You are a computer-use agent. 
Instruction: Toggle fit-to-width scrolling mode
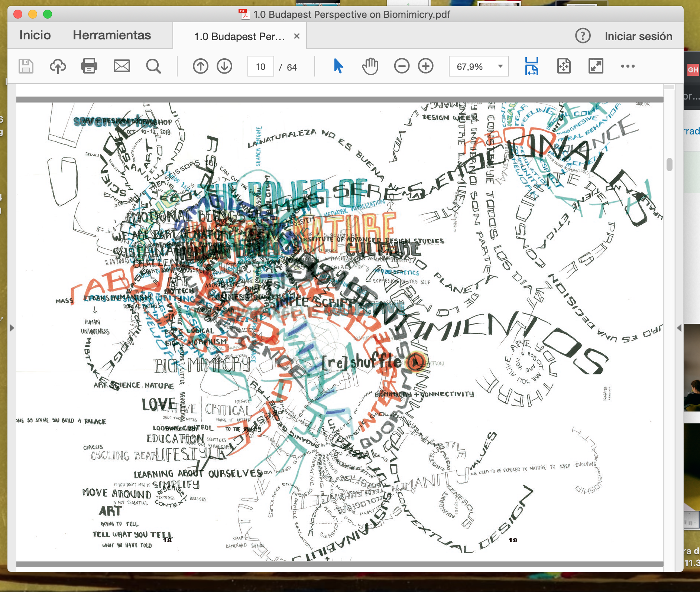[x=532, y=66]
